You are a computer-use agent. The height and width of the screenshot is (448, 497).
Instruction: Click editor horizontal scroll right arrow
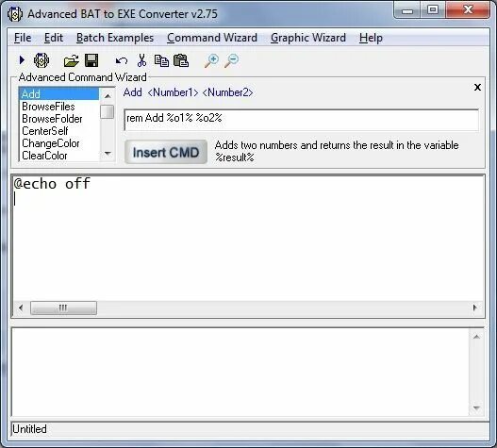[x=475, y=307]
